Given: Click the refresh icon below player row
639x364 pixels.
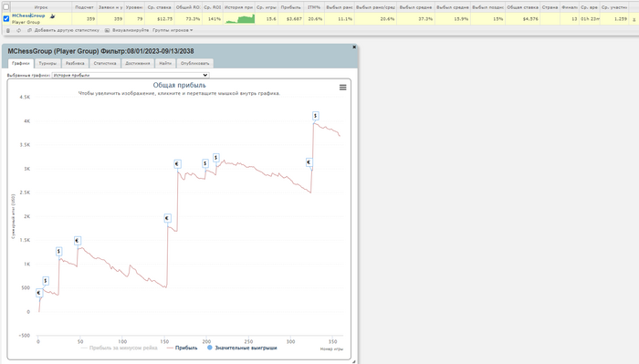Looking at the screenshot, I should tap(19, 30).
